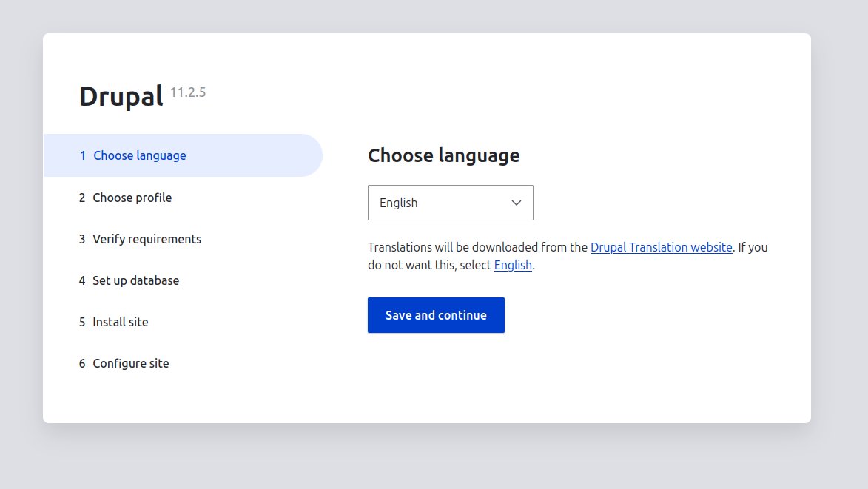This screenshot has height=489, width=868.
Task: Go to 'Verify requirements' step
Action: 147,239
